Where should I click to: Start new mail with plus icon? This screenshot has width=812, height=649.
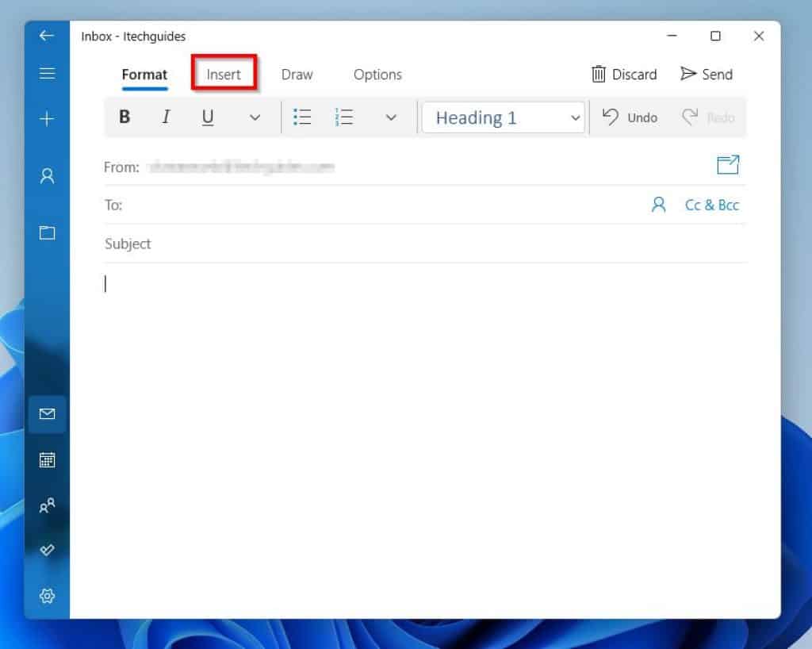47,118
